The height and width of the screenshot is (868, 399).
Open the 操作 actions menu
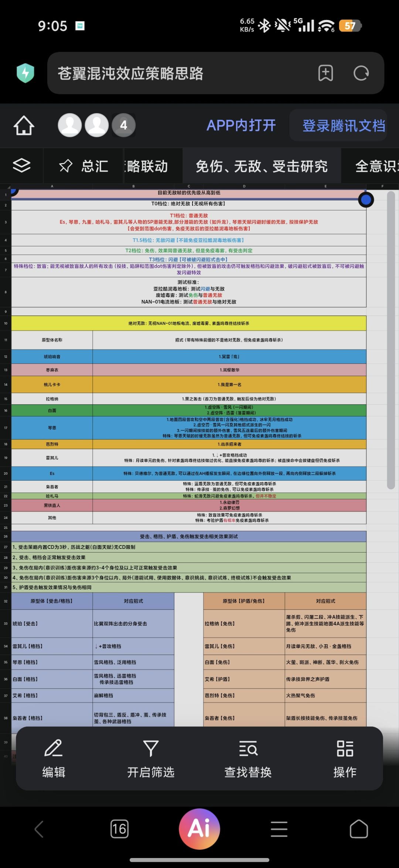345,758
